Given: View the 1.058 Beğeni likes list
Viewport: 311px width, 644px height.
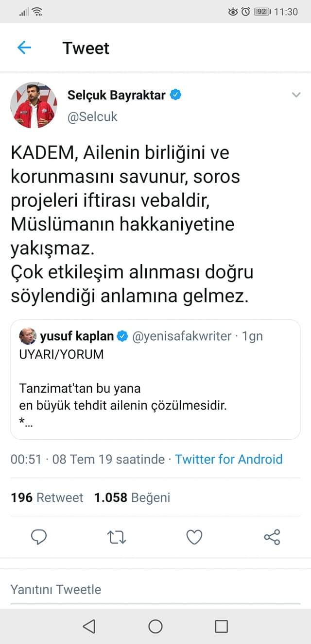Looking at the screenshot, I should [132, 497].
